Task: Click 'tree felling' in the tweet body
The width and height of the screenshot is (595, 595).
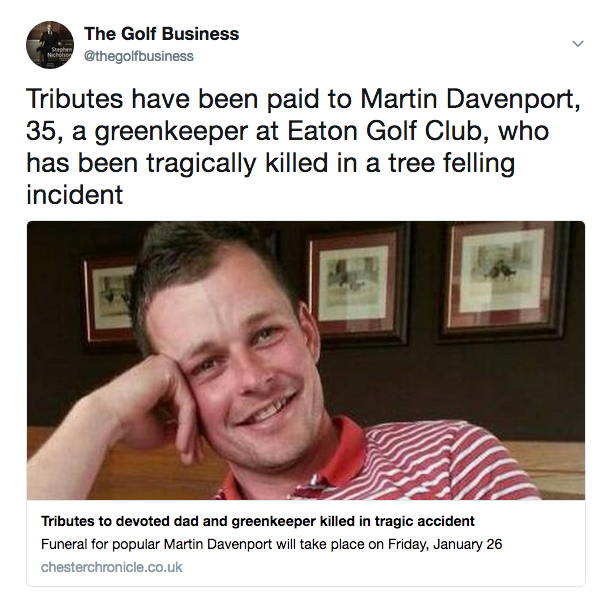Action: coord(451,163)
